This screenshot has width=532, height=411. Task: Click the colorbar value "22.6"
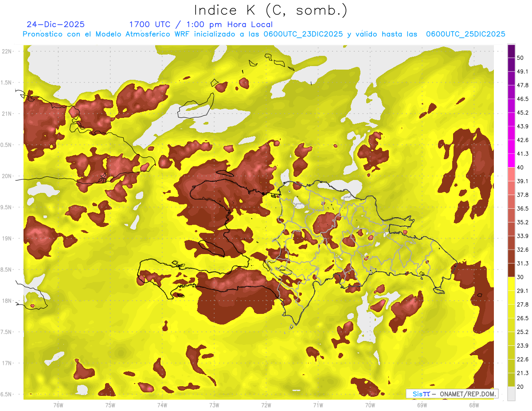tap(523, 360)
